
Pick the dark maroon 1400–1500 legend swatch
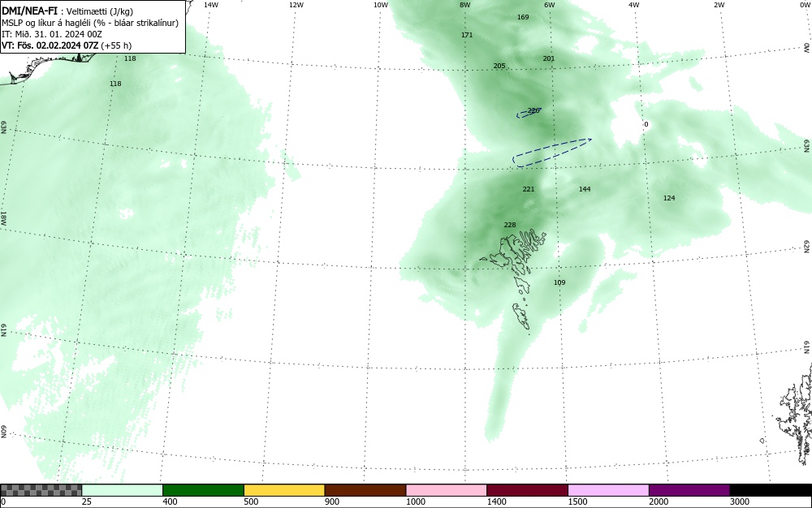(x=527, y=490)
